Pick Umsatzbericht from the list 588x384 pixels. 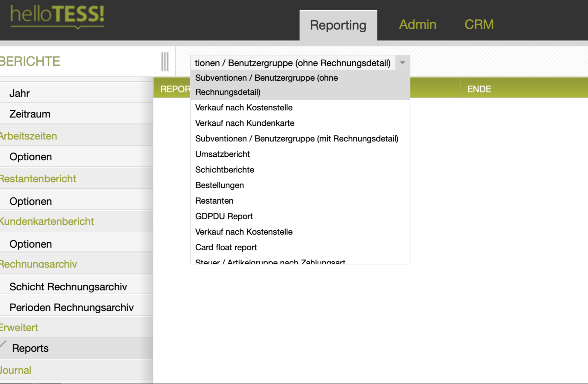[x=300, y=154]
